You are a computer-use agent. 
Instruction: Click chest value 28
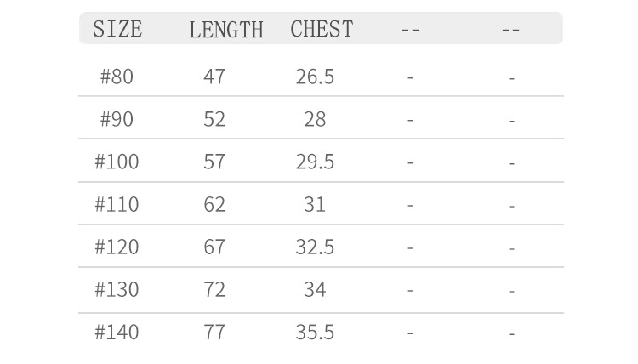(x=315, y=119)
